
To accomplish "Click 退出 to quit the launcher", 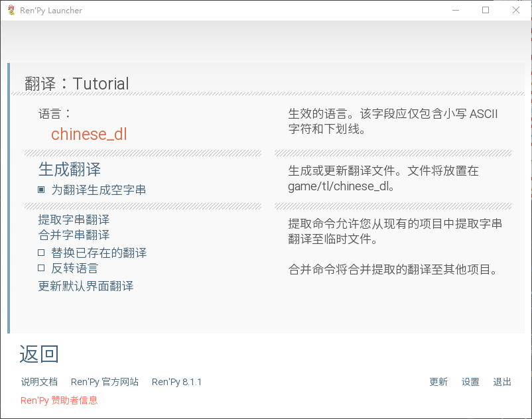I will (x=502, y=382).
